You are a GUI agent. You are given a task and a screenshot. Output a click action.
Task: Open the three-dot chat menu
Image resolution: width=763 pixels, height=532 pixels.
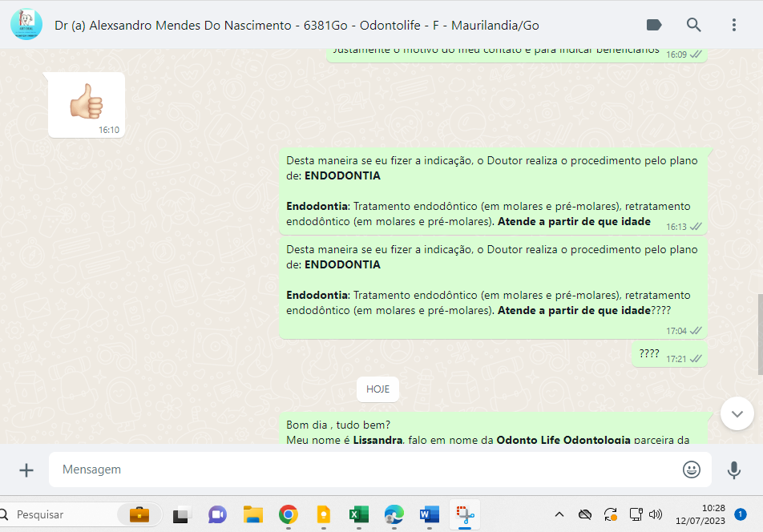(x=734, y=25)
